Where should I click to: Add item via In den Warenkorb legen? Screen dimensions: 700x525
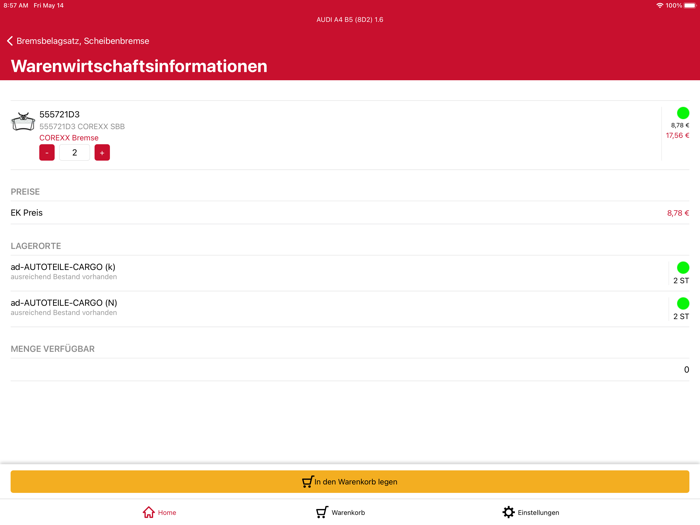[350, 482]
